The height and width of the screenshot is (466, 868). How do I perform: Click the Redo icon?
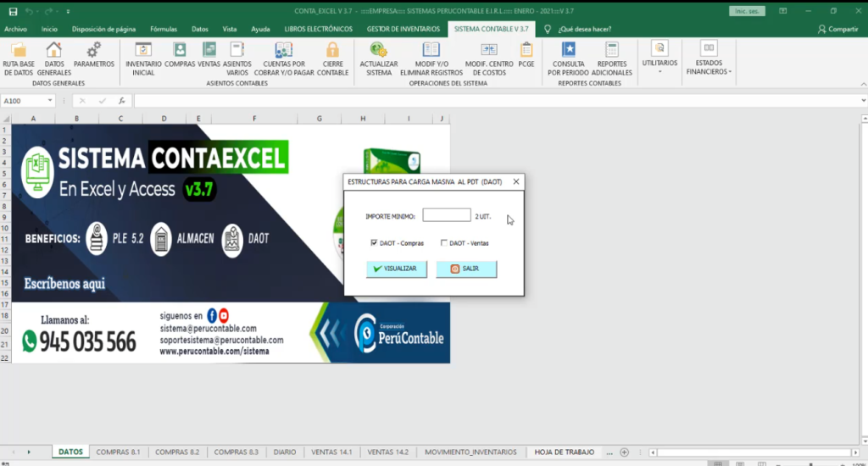48,11
